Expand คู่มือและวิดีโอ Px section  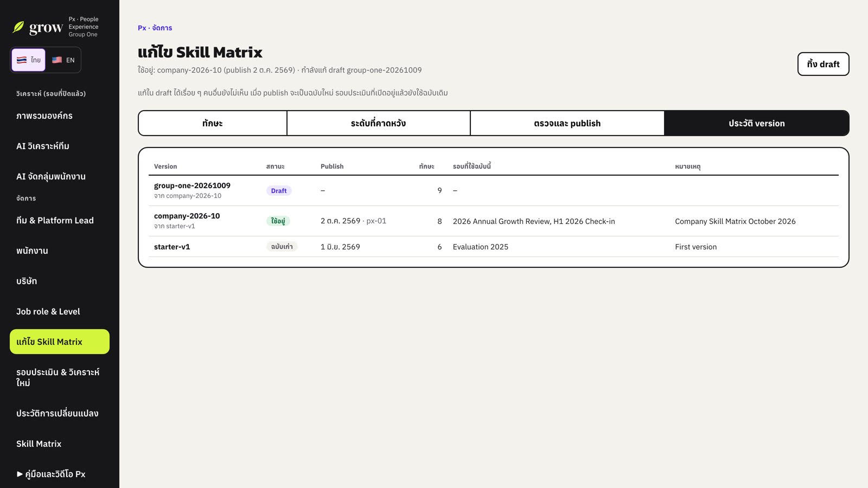pyautogui.click(x=60, y=474)
